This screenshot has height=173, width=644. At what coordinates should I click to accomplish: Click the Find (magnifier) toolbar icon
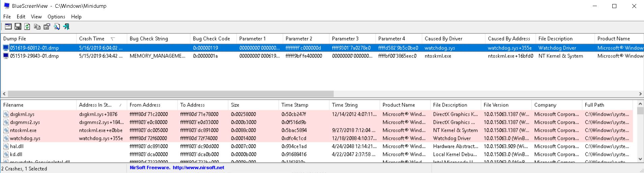57,27
